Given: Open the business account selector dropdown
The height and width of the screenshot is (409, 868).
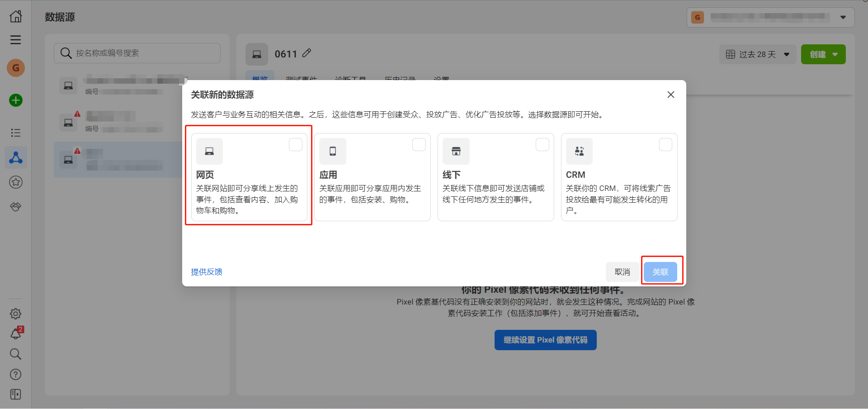Looking at the screenshot, I should 770,17.
